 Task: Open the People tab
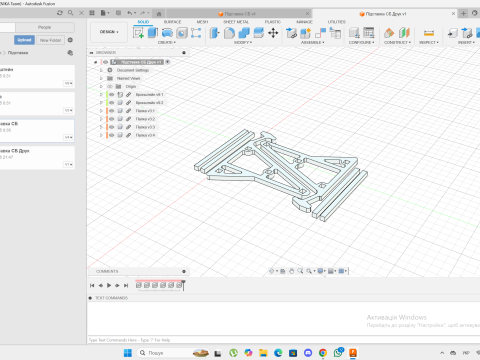coord(45,27)
